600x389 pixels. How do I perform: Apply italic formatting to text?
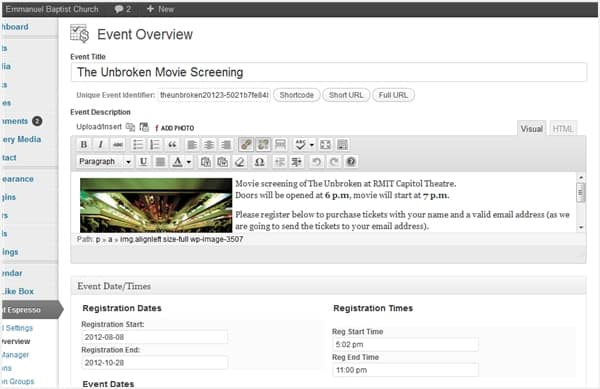pyautogui.click(x=100, y=145)
